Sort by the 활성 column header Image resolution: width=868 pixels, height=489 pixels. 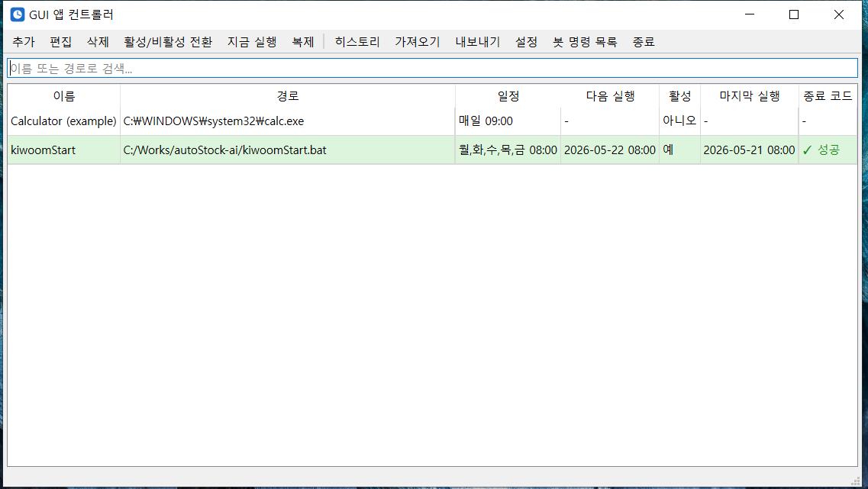[679, 96]
